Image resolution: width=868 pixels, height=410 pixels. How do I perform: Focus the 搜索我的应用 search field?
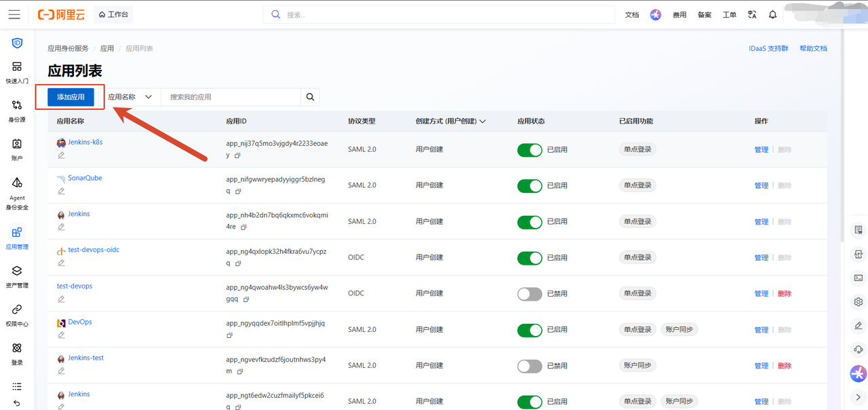231,97
